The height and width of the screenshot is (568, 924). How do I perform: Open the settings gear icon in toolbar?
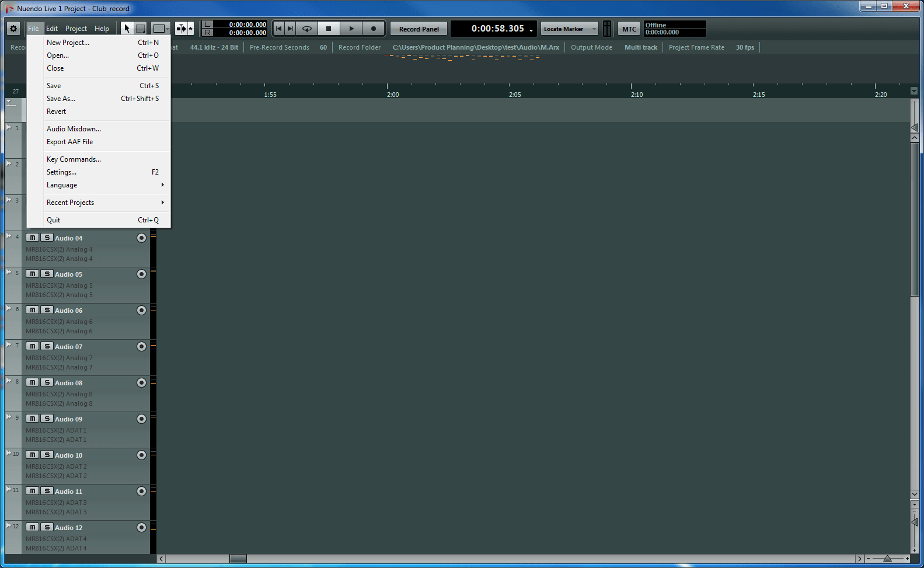click(x=13, y=28)
